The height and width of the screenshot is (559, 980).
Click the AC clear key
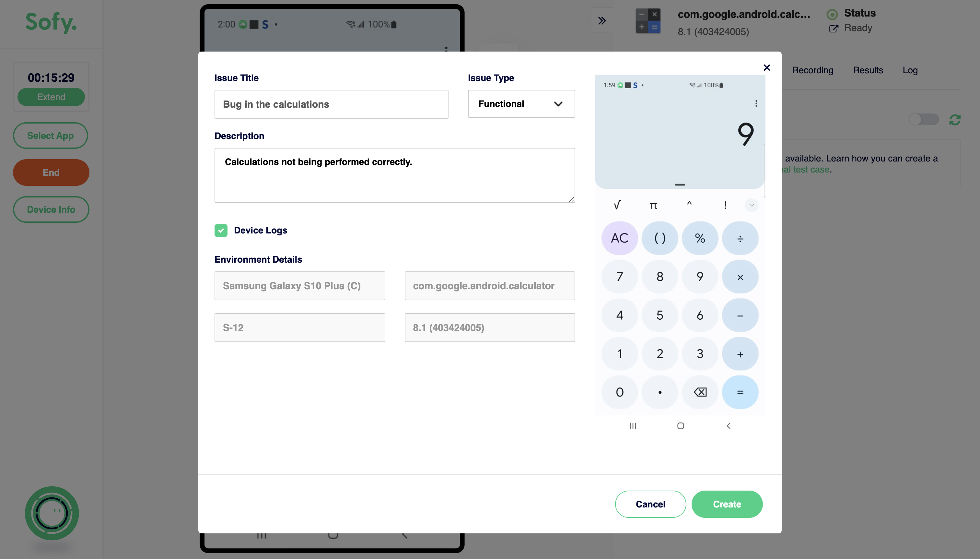[x=619, y=238]
